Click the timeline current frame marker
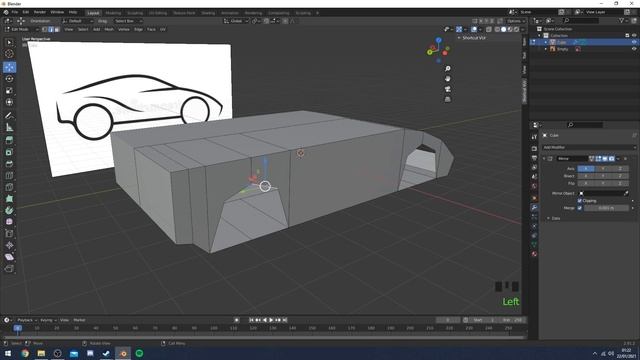The width and height of the screenshot is (640, 360). click(x=18, y=328)
